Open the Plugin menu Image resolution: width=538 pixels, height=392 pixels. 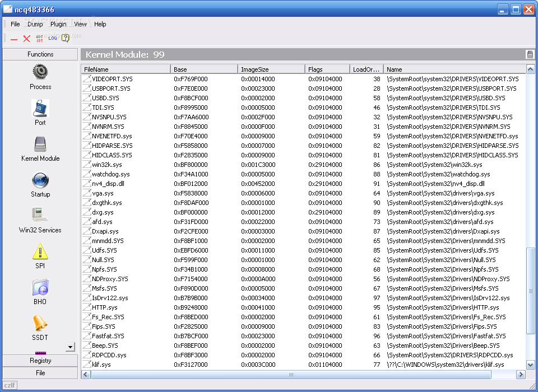(58, 24)
